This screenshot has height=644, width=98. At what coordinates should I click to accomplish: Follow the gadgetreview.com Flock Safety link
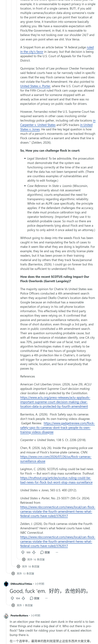57,427
